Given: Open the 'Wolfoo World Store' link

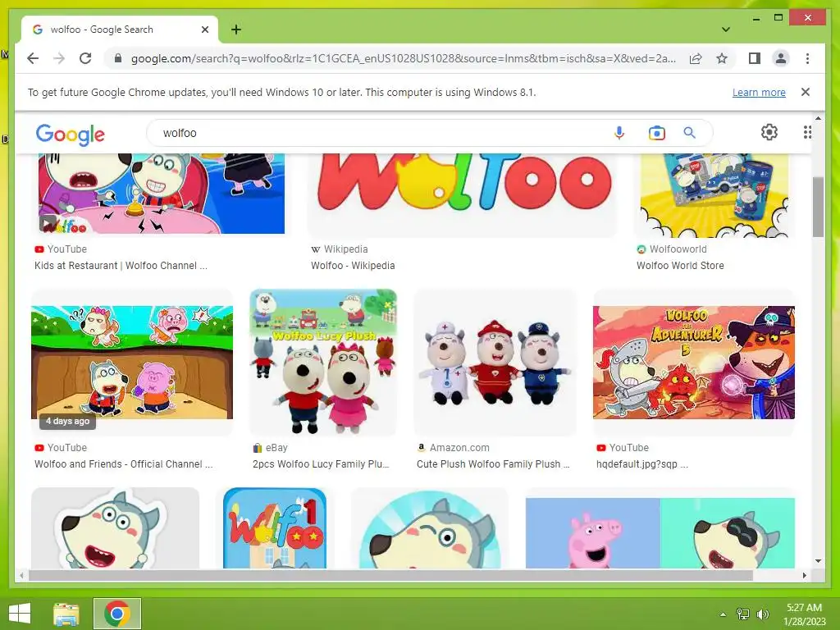Looking at the screenshot, I should pyautogui.click(x=680, y=266).
